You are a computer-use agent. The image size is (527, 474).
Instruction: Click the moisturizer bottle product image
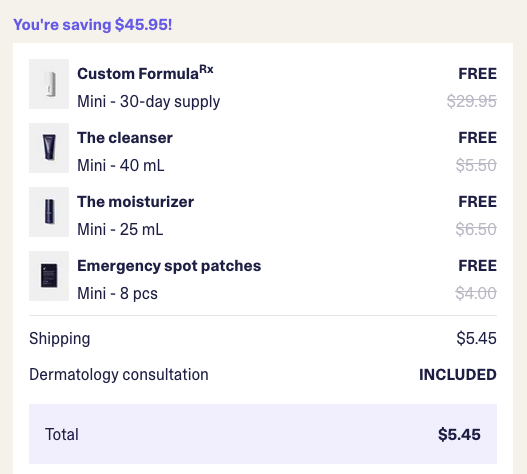pos(49,212)
